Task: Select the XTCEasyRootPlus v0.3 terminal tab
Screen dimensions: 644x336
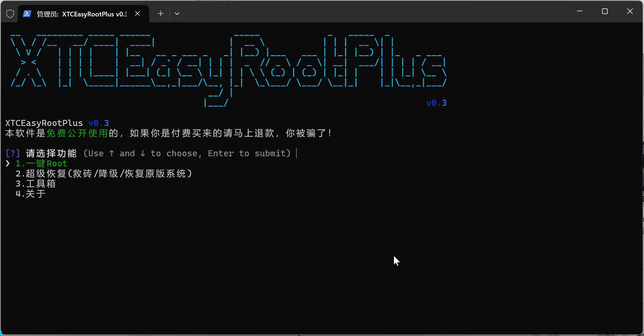Action: (83, 14)
